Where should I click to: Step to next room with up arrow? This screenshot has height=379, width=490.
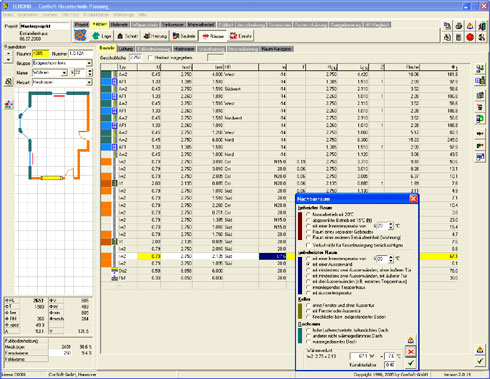[8, 53]
